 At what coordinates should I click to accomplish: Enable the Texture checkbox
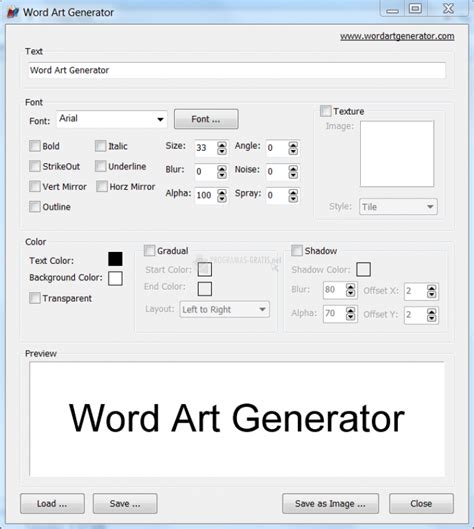pyautogui.click(x=326, y=111)
